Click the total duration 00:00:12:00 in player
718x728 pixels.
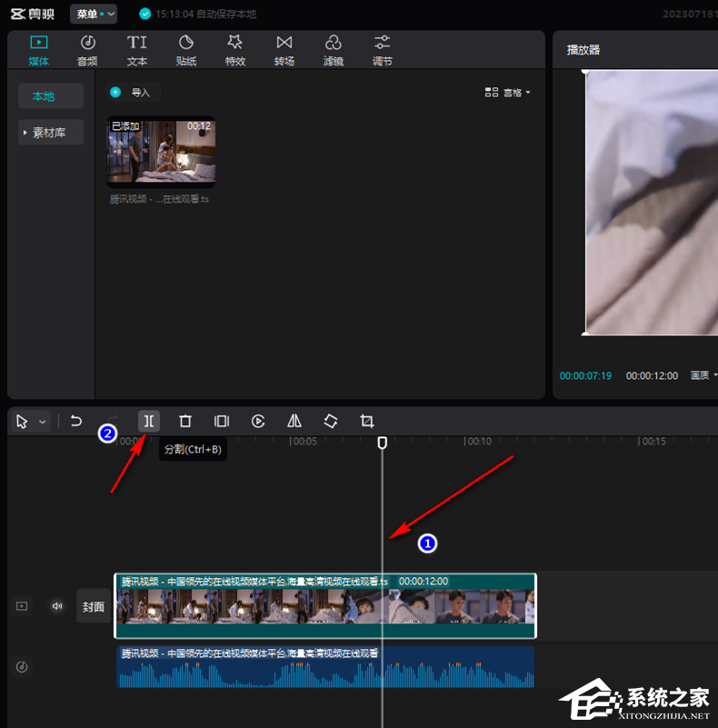(x=652, y=375)
